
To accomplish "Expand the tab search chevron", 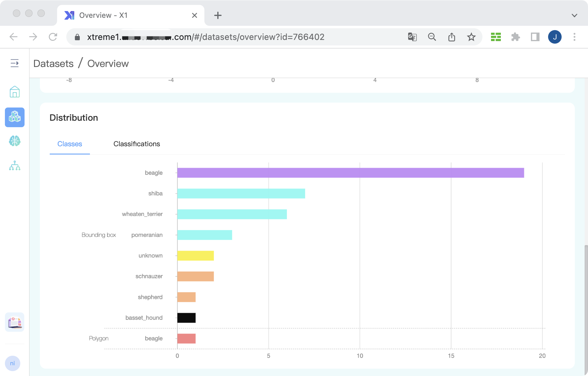I will [x=574, y=15].
